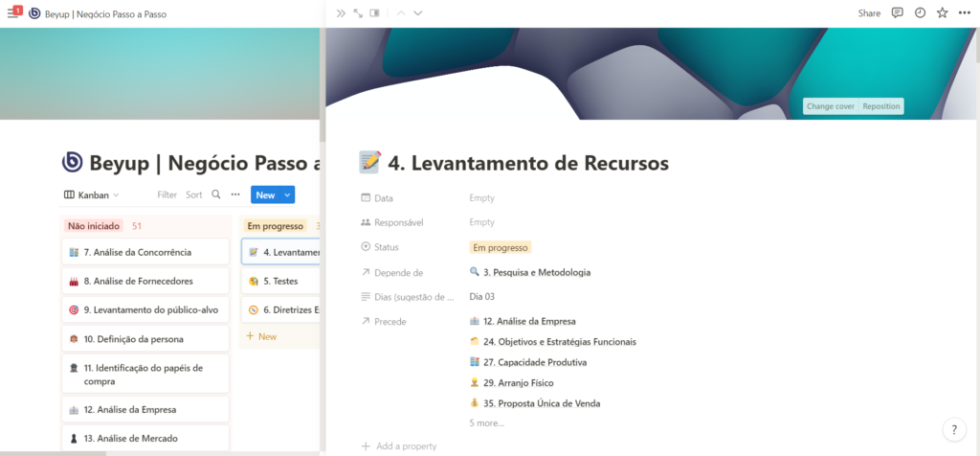This screenshot has width=980, height=456.
Task: Mark page as favorite with star icon
Action: pyautogui.click(x=943, y=13)
